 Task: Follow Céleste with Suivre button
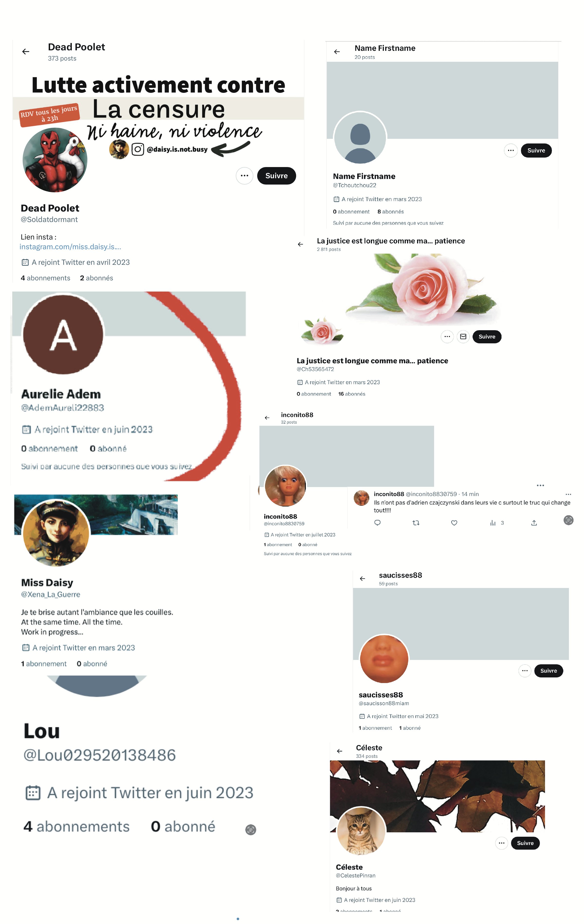(x=525, y=843)
